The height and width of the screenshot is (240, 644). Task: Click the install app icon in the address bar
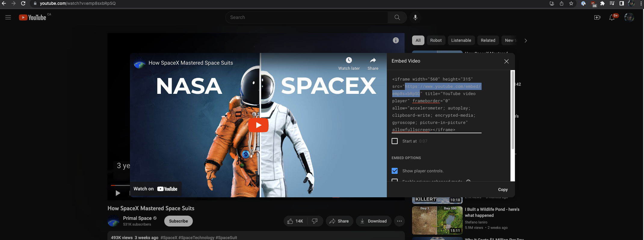[x=552, y=3]
